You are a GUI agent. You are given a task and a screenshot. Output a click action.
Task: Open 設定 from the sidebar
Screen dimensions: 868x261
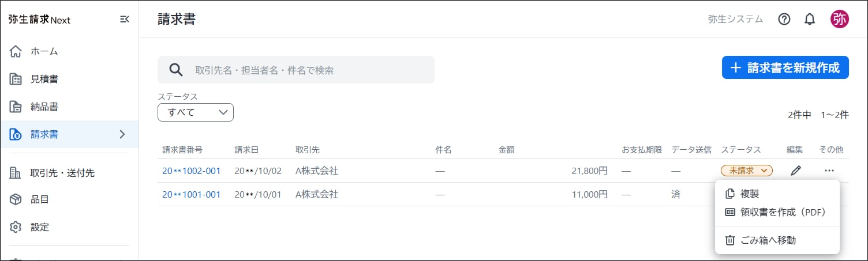pos(39,226)
